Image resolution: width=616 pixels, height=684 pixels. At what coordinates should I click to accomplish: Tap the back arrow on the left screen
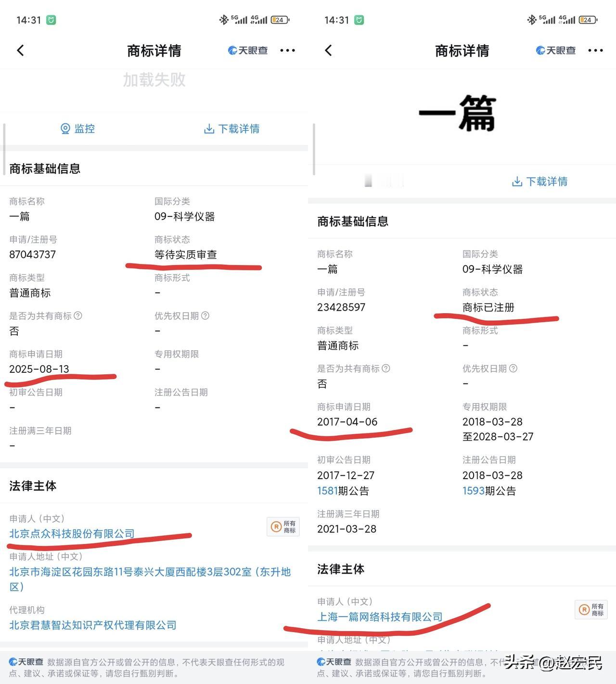pyautogui.click(x=20, y=51)
